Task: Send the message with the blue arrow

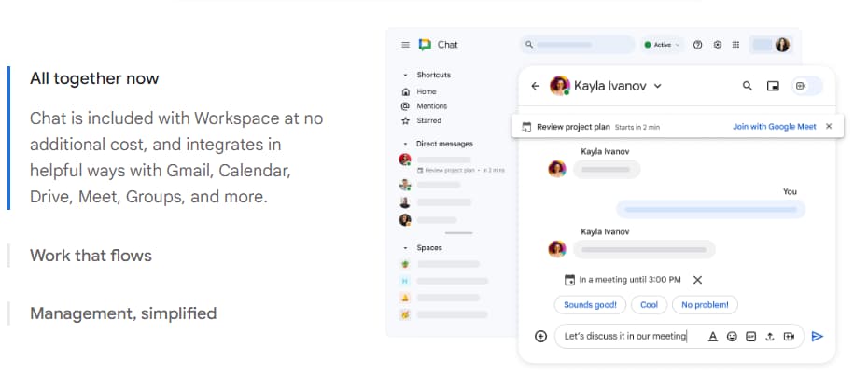Action: pos(817,336)
